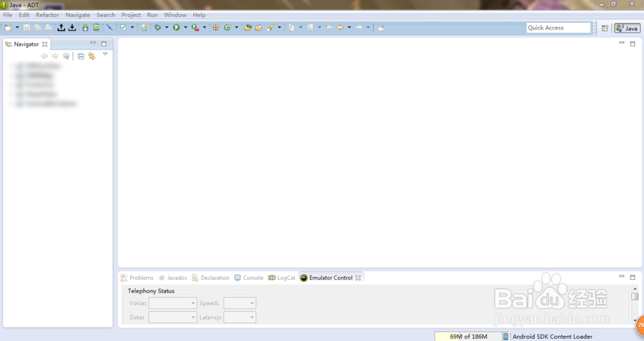Click the Back navigation yellow arrow
This screenshot has height=341, width=644.
click(340, 28)
